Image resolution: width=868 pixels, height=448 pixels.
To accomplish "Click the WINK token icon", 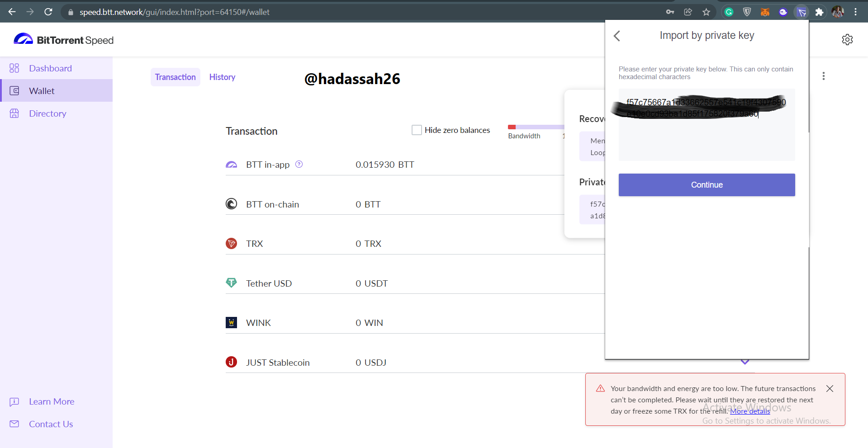I will pyautogui.click(x=231, y=323).
